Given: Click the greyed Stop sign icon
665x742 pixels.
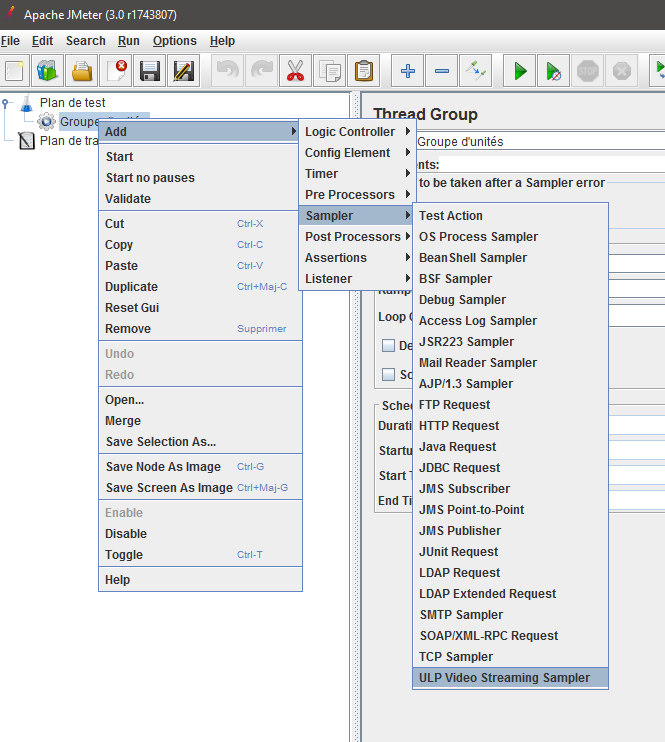Looking at the screenshot, I should click(x=588, y=71).
